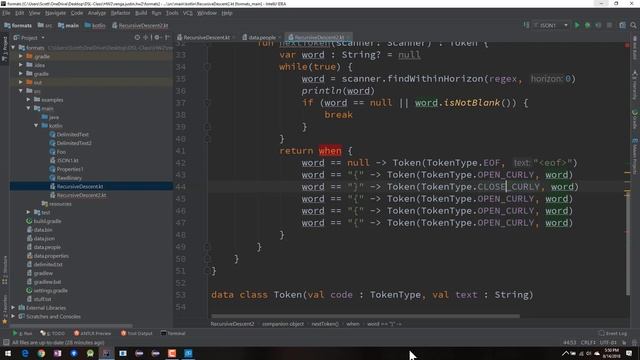Expand the .gradle folder

coord(21,56)
